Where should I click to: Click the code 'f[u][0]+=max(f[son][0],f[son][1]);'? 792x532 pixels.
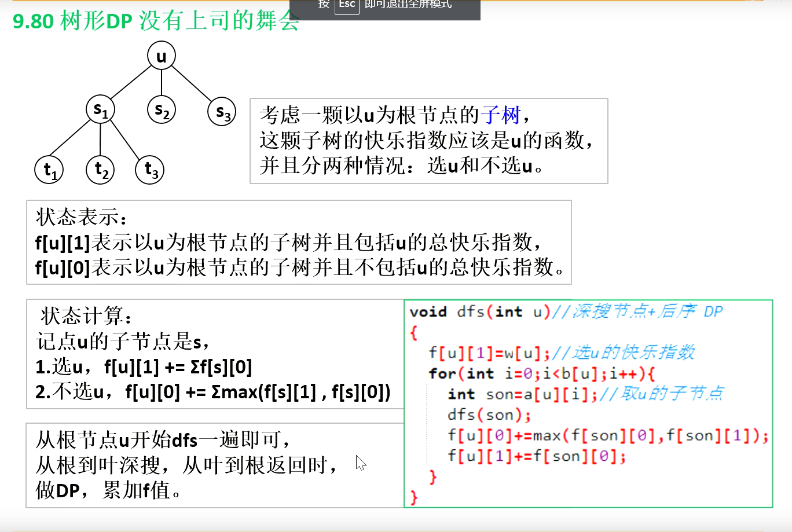coord(608,435)
